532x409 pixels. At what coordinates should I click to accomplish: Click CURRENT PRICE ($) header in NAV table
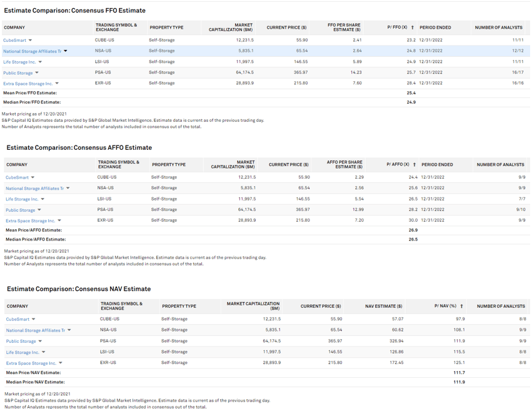point(321,307)
